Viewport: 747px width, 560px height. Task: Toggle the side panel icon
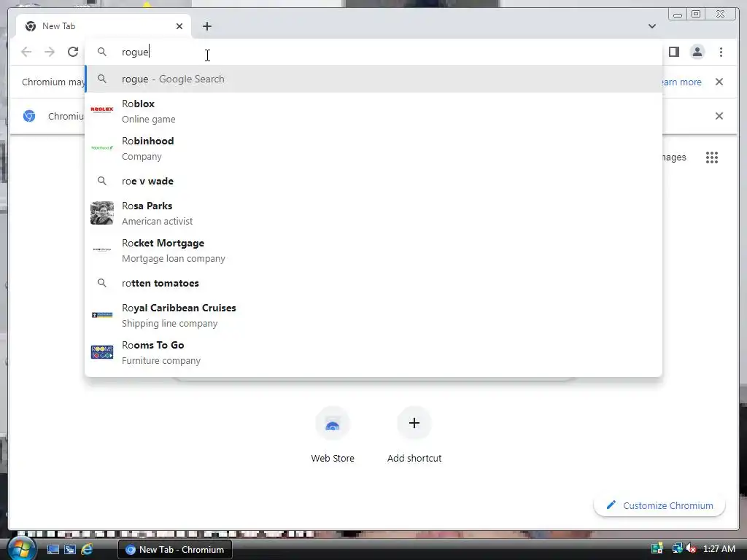coord(673,52)
